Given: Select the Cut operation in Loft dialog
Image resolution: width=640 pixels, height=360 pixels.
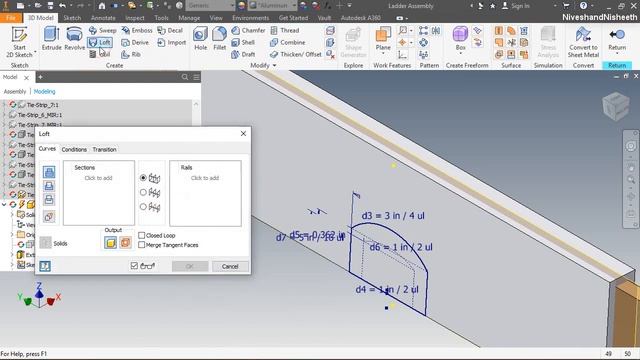Looking at the screenshot, I should coord(49,186).
